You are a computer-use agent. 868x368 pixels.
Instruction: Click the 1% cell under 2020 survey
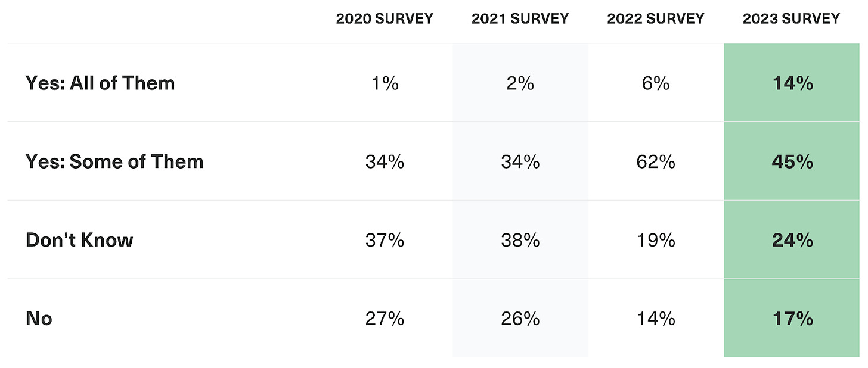click(385, 83)
